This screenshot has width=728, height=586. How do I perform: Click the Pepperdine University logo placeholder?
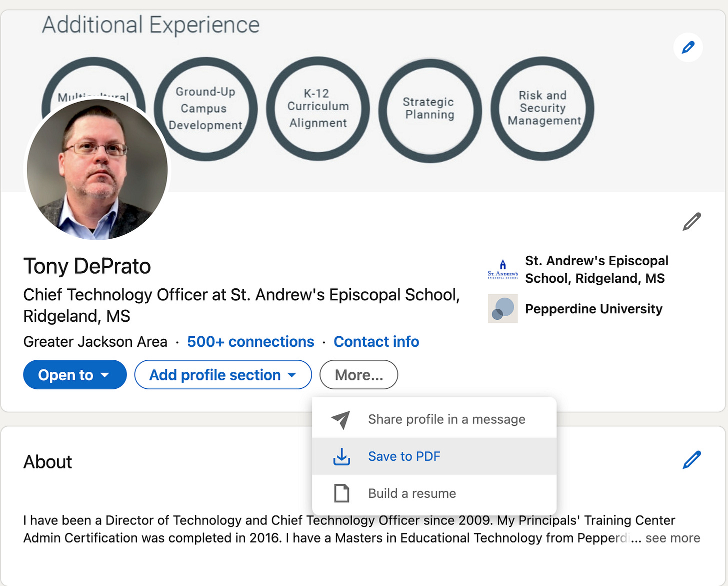[x=502, y=309]
